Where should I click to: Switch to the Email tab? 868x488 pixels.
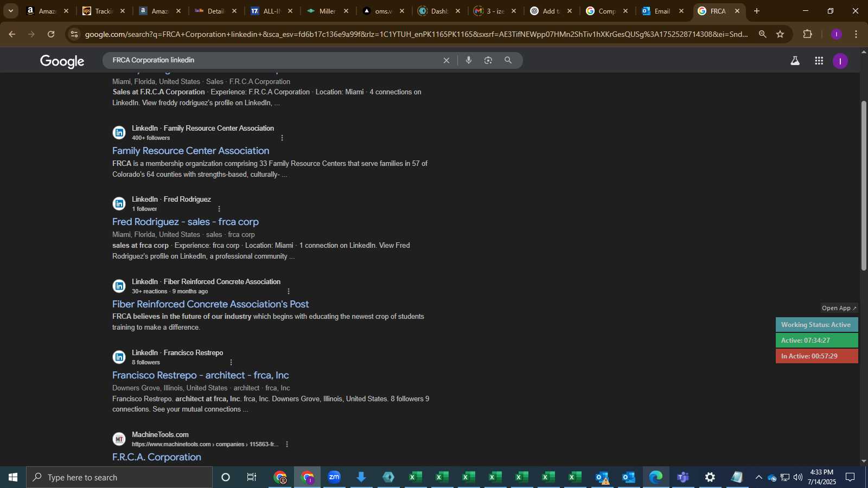click(x=662, y=11)
